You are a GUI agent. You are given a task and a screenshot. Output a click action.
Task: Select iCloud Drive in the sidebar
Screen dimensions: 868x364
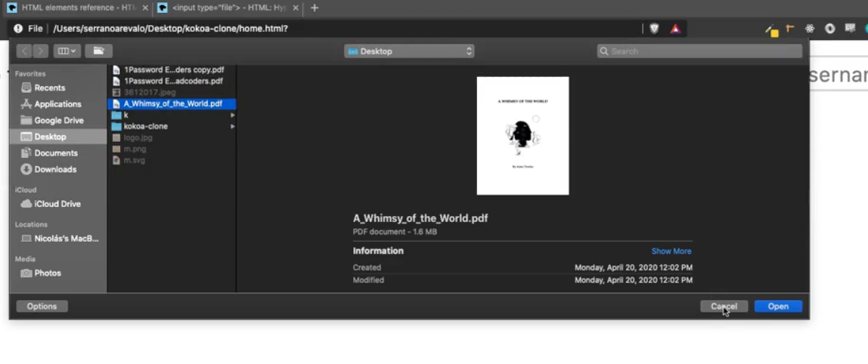tap(57, 204)
